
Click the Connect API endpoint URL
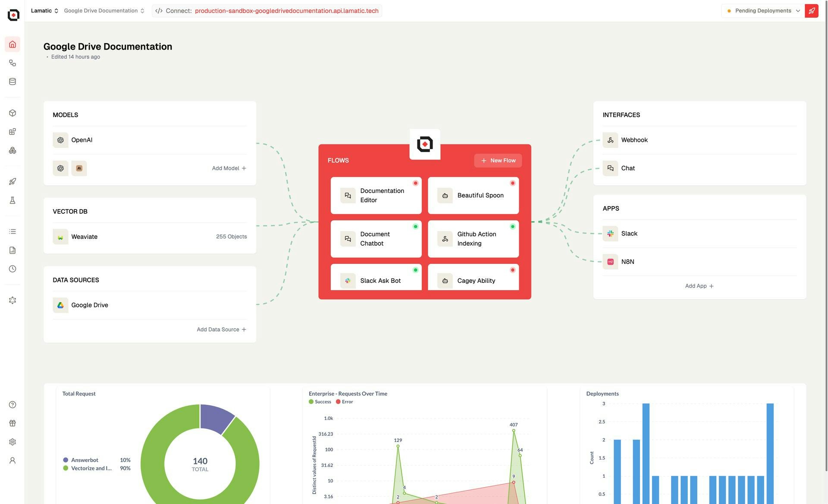click(x=286, y=11)
